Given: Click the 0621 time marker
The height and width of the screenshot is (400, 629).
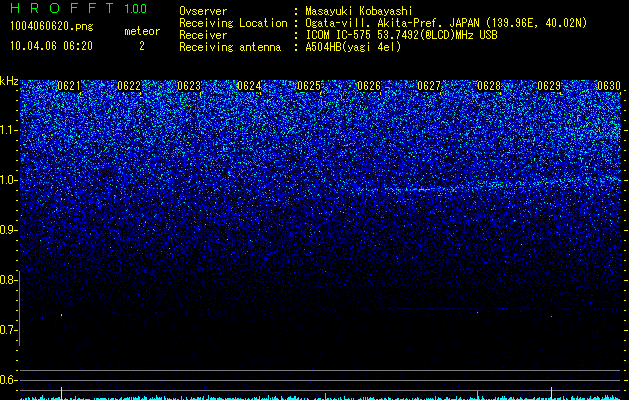Looking at the screenshot, I should click(69, 86).
